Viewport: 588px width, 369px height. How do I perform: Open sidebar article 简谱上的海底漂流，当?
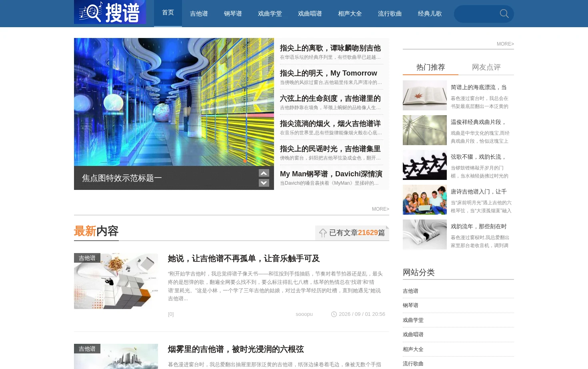478,87
